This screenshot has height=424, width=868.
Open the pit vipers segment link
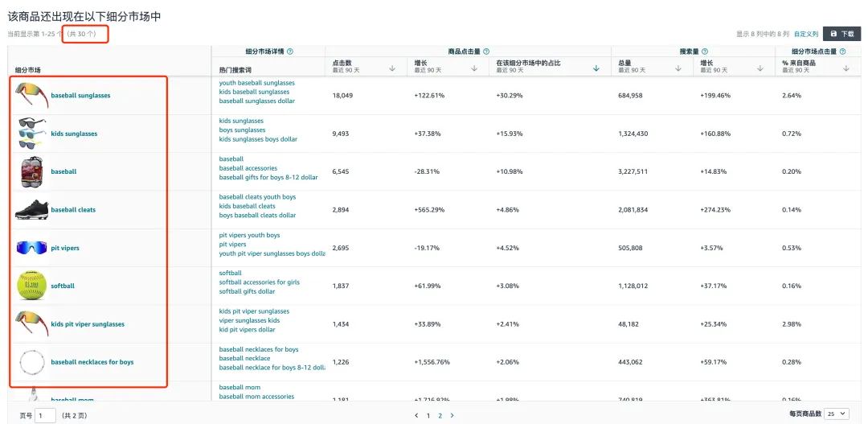pos(65,248)
